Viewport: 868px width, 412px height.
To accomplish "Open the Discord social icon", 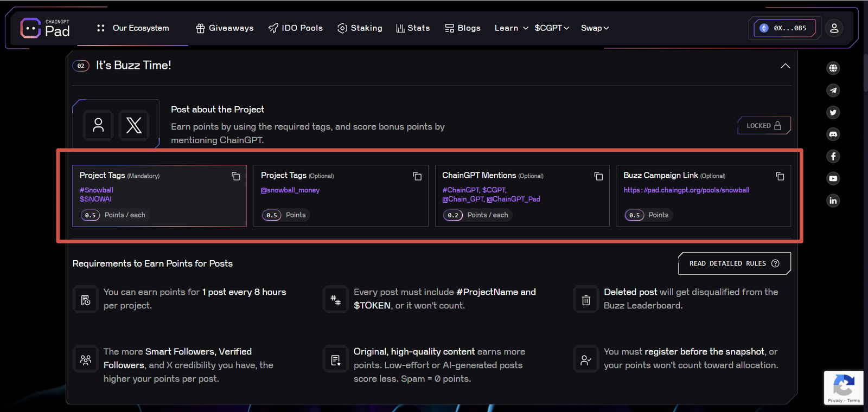I will tap(833, 134).
